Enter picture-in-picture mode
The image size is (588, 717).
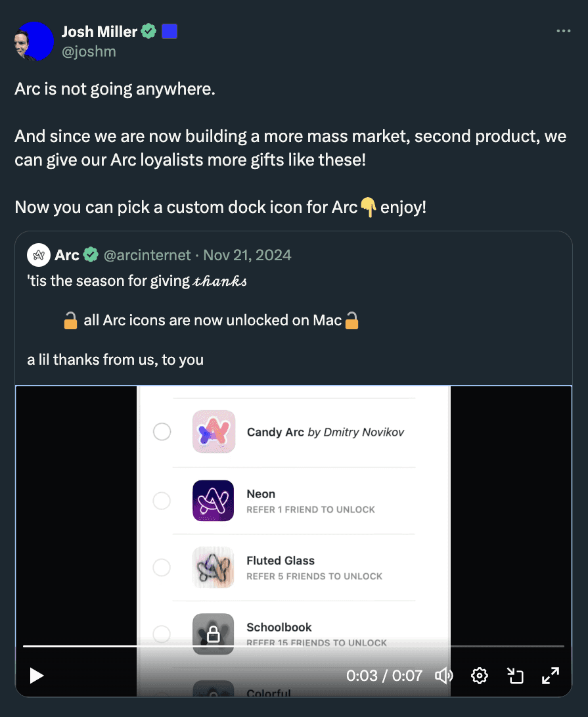tap(515, 676)
